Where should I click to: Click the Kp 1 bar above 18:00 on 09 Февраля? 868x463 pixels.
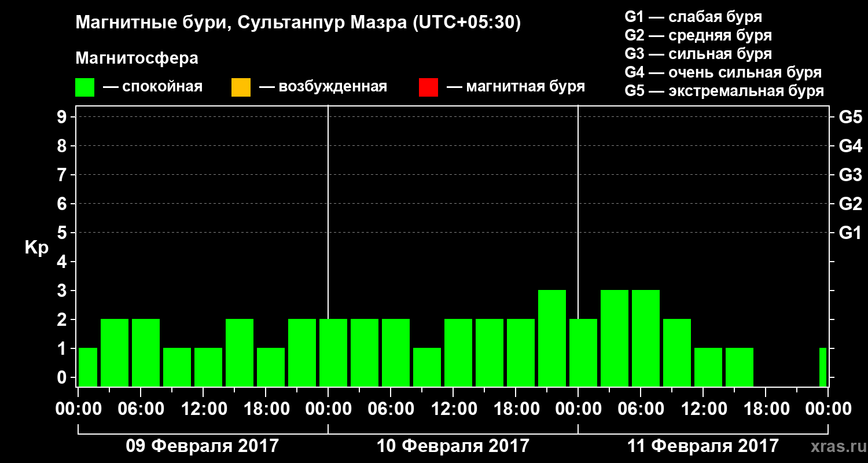(271, 367)
